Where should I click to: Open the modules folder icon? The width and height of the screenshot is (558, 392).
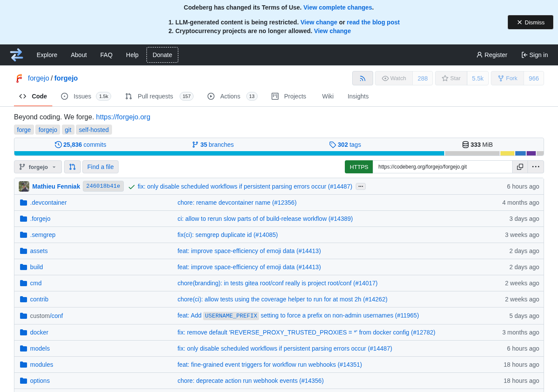(x=24, y=365)
